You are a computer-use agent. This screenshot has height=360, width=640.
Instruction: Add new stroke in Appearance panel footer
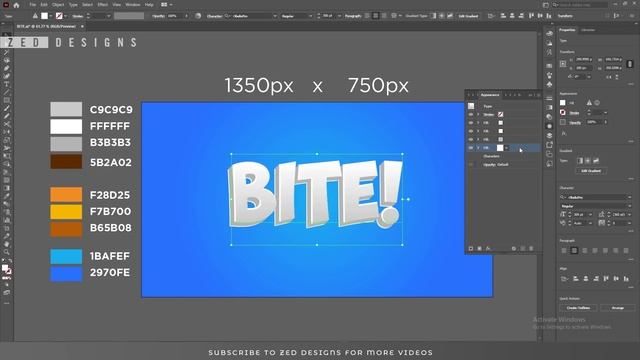471,249
